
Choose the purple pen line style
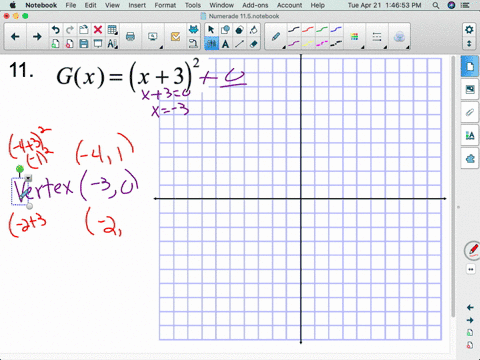click(x=293, y=43)
